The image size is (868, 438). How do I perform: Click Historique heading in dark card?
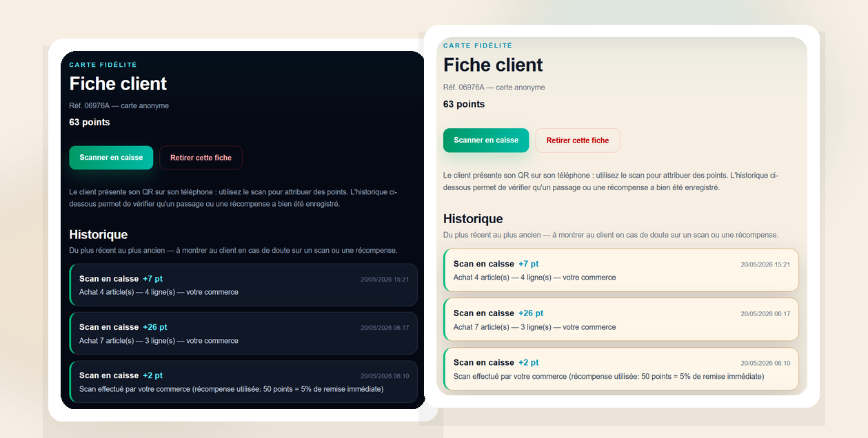click(x=99, y=235)
